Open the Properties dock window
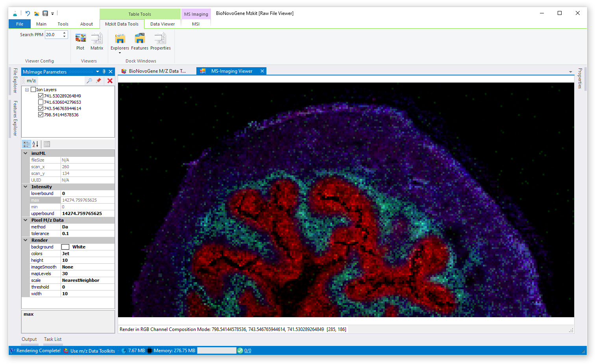The image size is (597, 364). point(160,41)
